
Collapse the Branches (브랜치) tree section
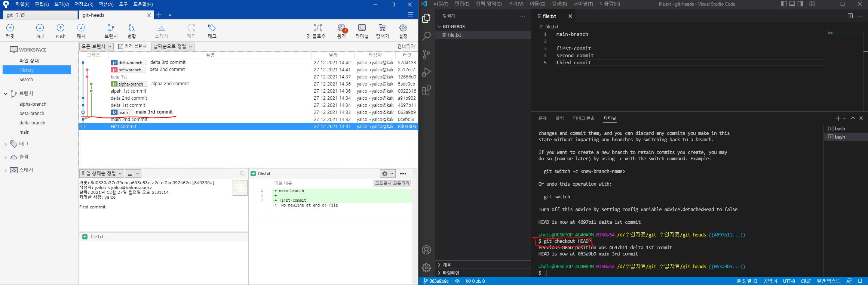[6, 94]
